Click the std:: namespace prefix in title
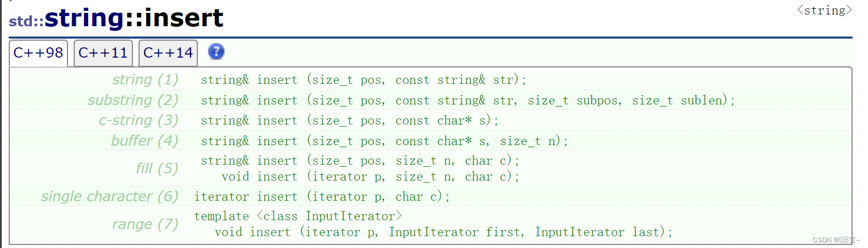 coord(26,21)
